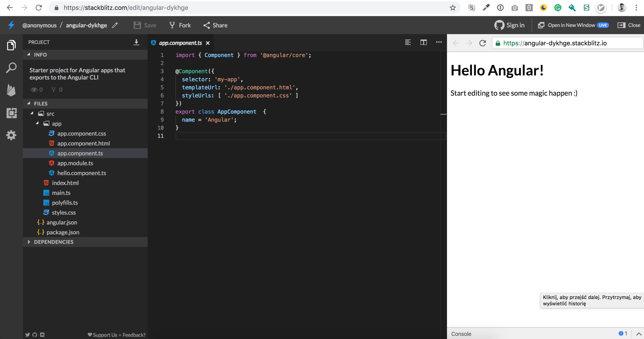
Task: Split the editor with the layout icon
Action: (x=423, y=42)
